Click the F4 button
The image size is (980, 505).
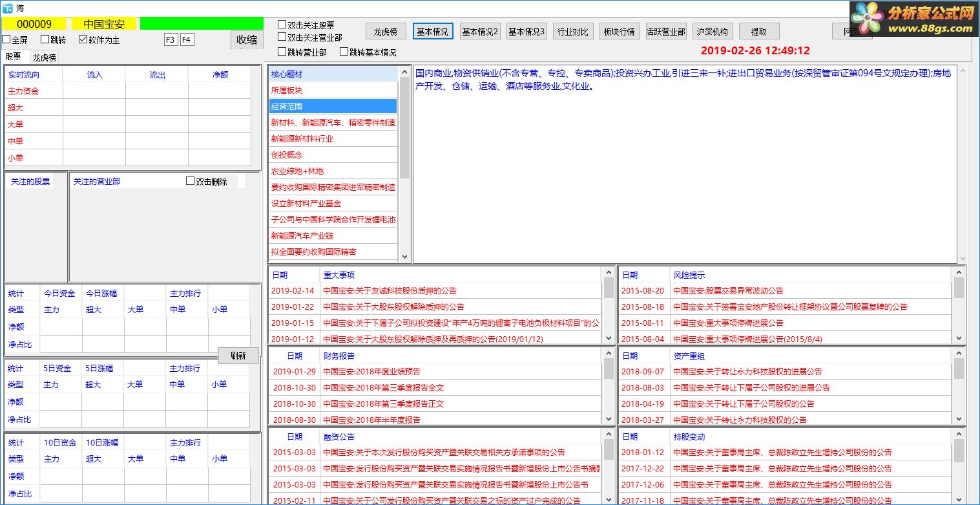click(x=187, y=39)
